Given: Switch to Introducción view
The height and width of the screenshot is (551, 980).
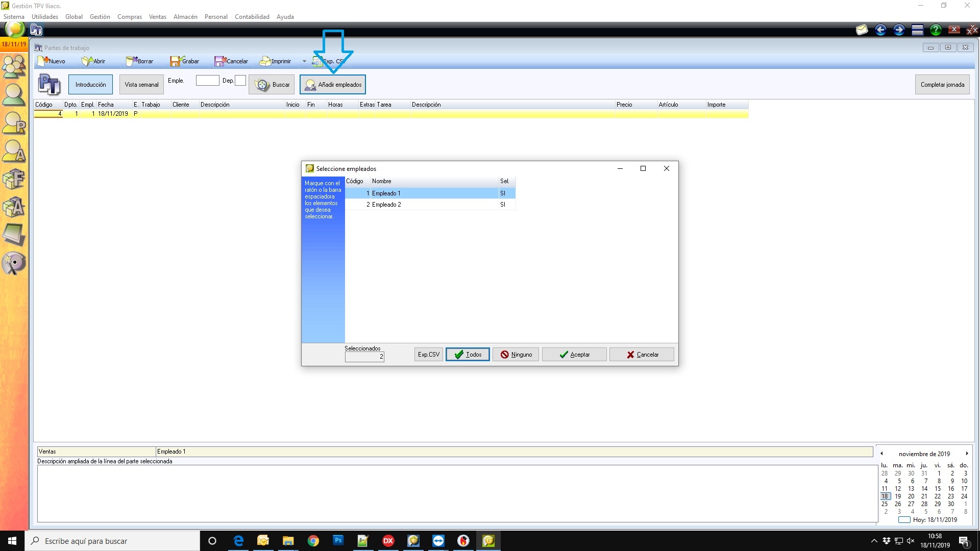Looking at the screenshot, I should 91,85.
